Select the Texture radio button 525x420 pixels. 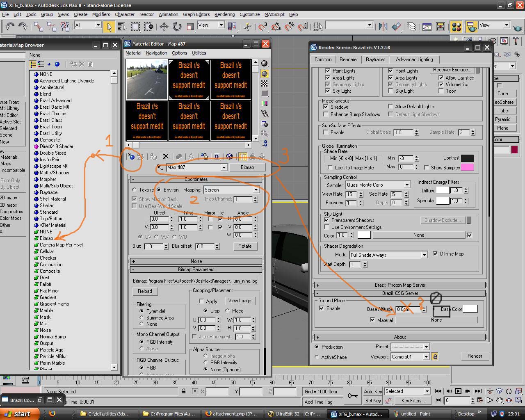135,190
